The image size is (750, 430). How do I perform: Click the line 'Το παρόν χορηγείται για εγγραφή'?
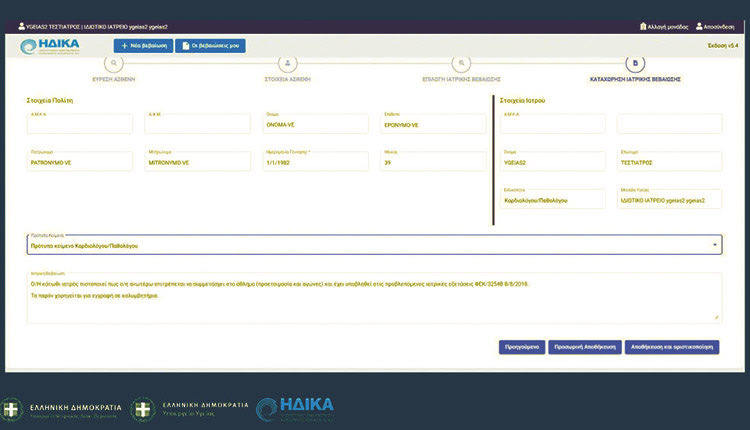95,296
